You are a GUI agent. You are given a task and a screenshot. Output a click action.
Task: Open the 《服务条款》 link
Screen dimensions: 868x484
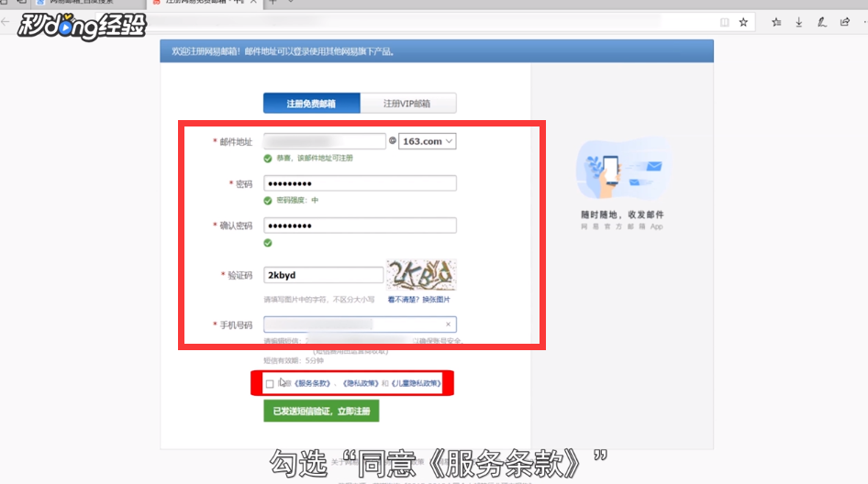[x=312, y=383]
